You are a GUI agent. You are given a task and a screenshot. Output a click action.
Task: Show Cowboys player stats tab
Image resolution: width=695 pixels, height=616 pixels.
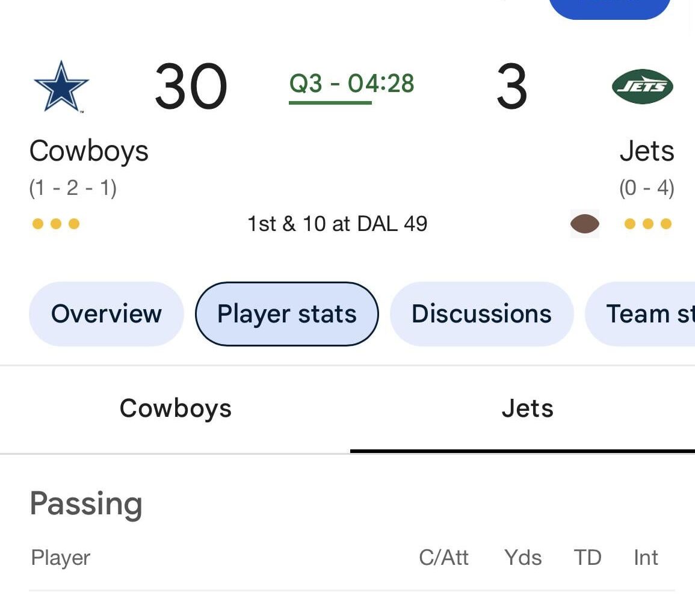coord(175,408)
